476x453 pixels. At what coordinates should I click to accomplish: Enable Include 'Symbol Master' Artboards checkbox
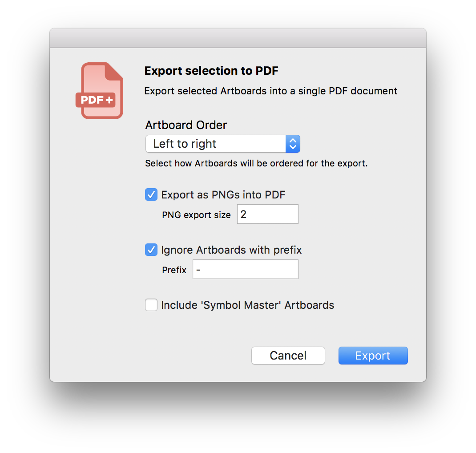click(151, 305)
